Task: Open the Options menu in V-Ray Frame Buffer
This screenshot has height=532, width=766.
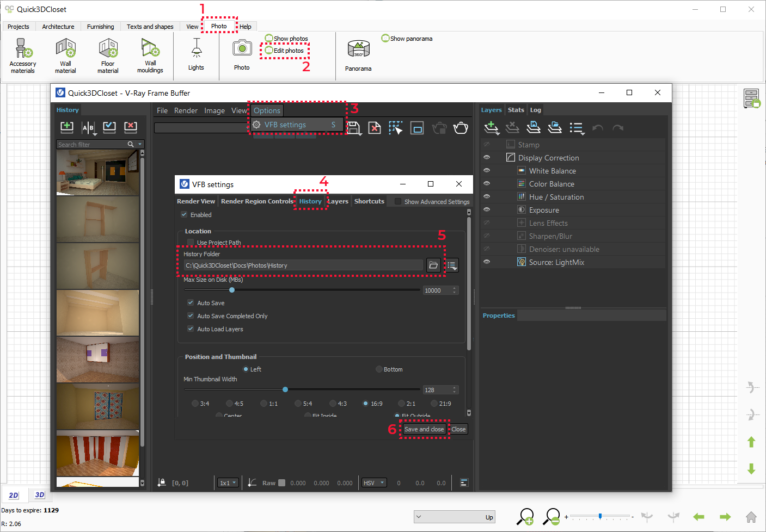Action: (x=267, y=110)
